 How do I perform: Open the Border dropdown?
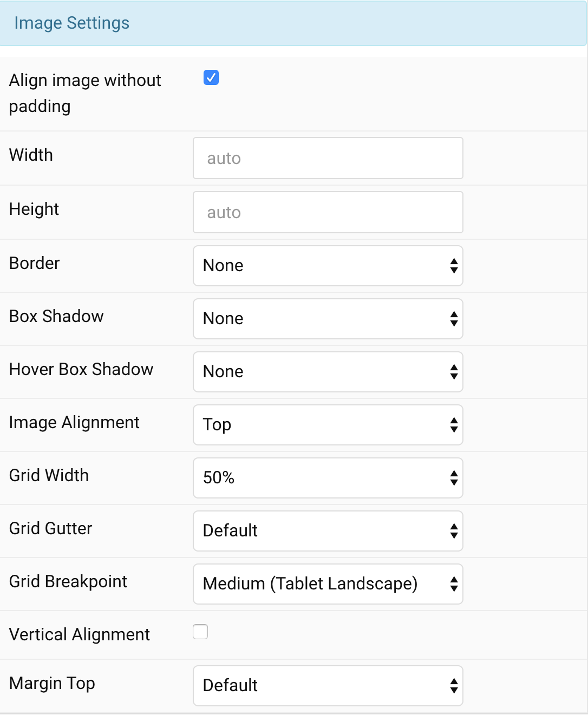(x=328, y=266)
